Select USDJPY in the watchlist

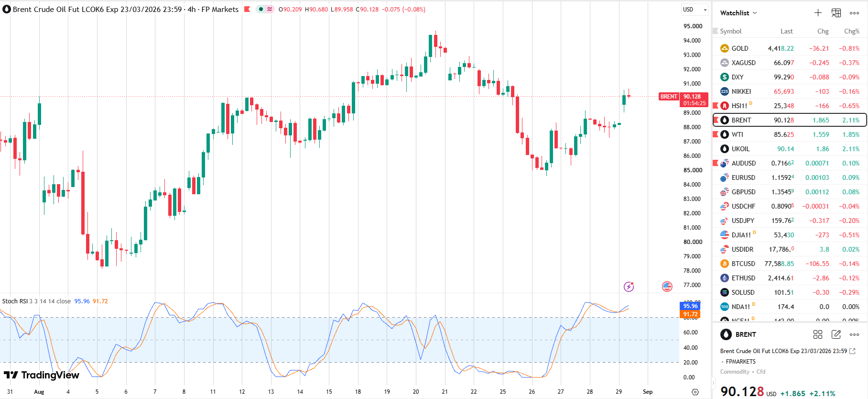(x=790, y=221)
